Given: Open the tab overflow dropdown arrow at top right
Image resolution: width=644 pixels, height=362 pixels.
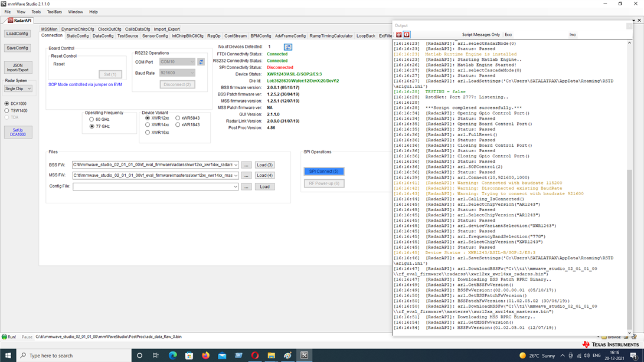Looking at the screenshot, I should click(x=634, y=20).
